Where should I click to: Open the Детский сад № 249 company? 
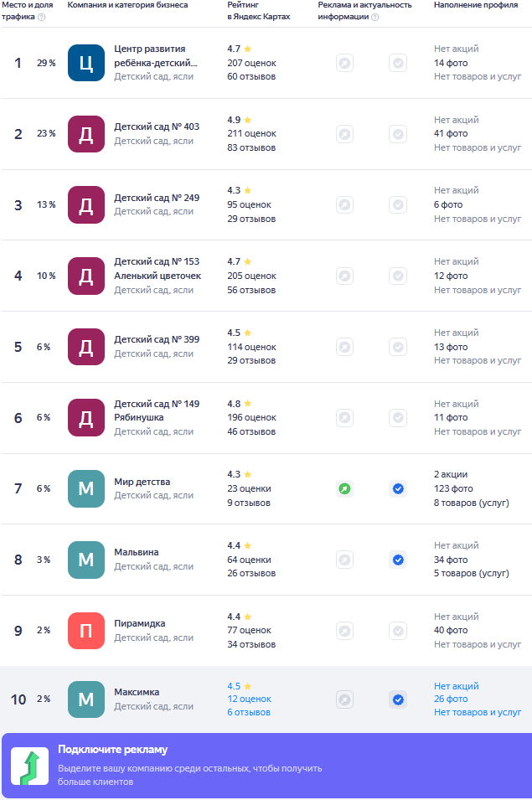tap(157, 198)
